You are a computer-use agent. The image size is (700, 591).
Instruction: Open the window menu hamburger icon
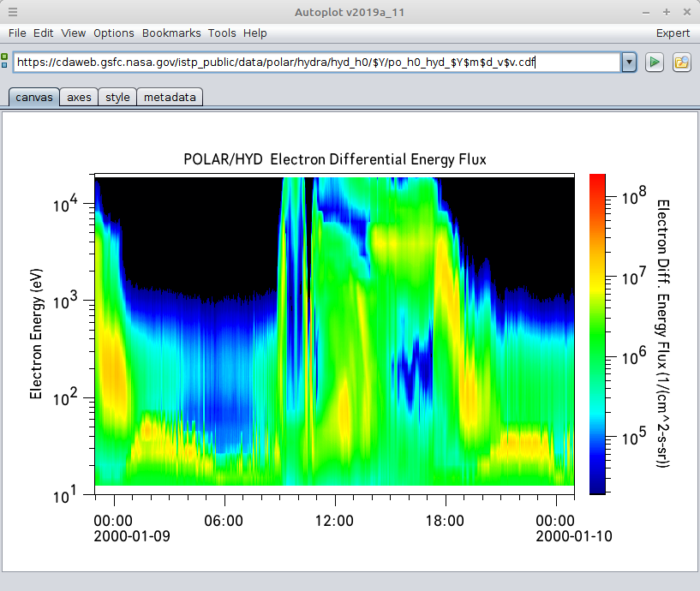(x=13, y=12)
